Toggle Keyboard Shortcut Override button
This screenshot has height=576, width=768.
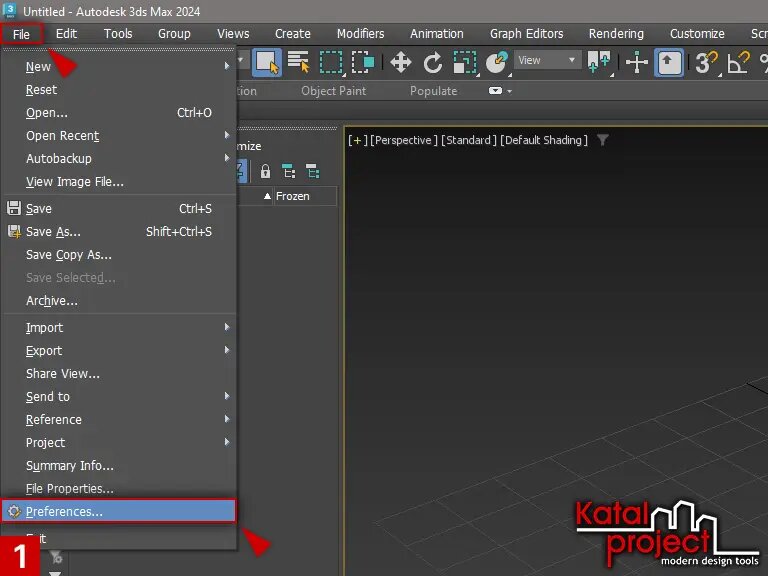pyautogui.click(x=669, y=62)
